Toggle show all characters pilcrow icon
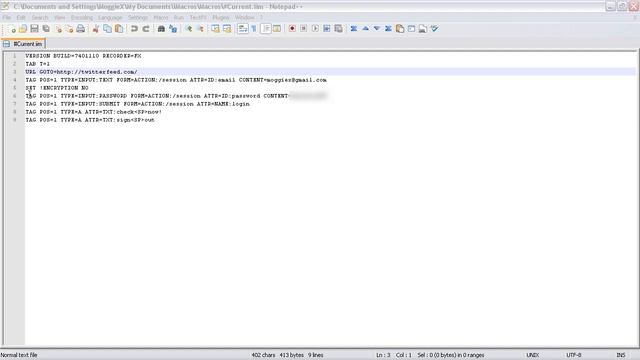640x360 pixels. (254, 29)
